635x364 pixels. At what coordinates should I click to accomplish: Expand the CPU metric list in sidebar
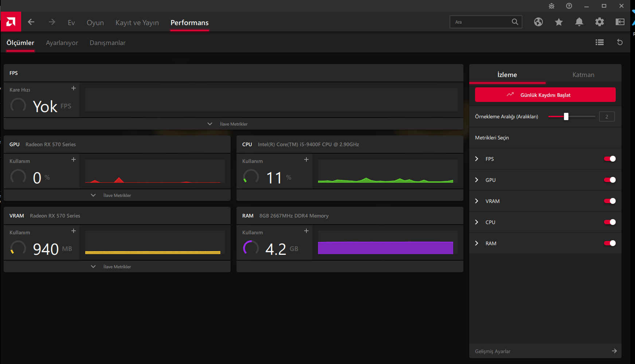[x=477, y=222]
